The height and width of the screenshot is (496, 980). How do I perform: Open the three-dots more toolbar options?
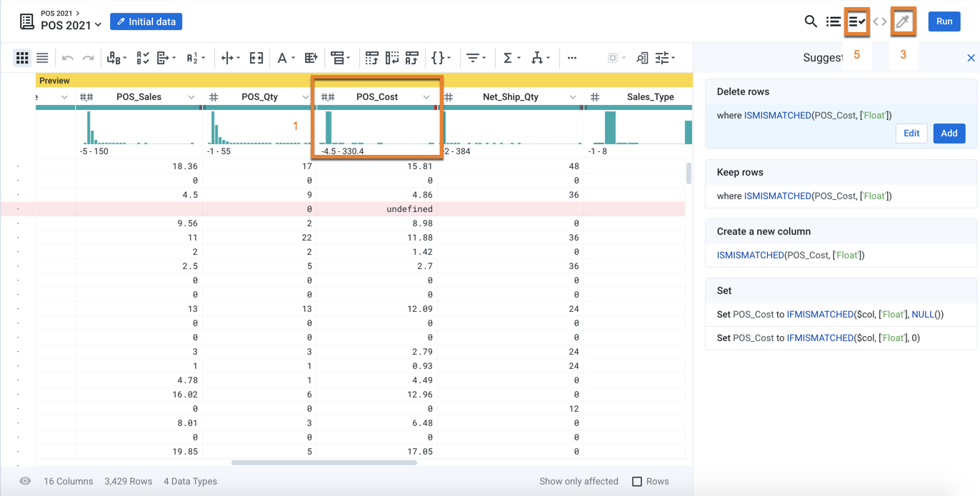[x=571, y=59]
